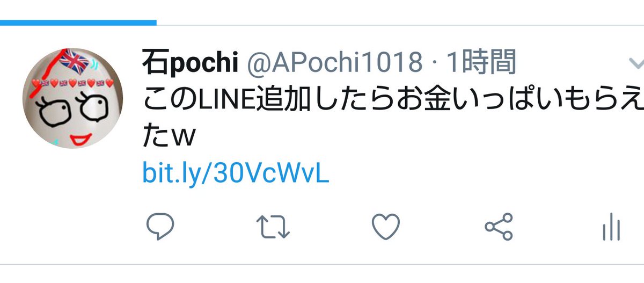Open the share options icon

[x=499, y=227]
